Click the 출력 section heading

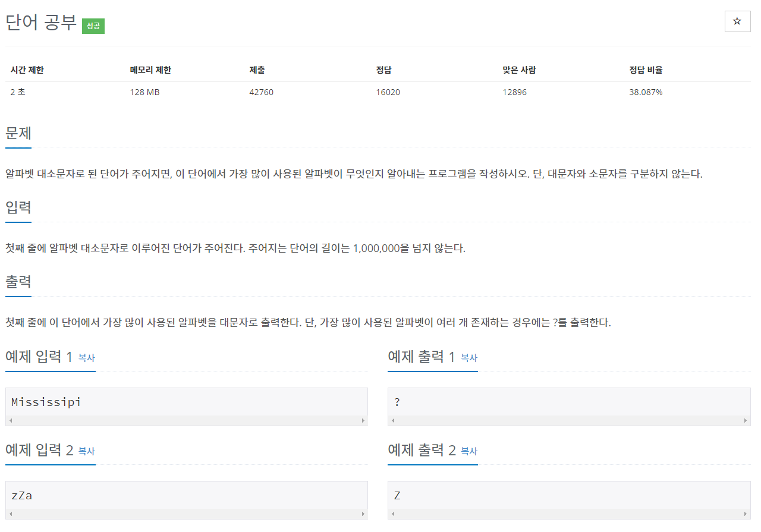coord(18,282)
